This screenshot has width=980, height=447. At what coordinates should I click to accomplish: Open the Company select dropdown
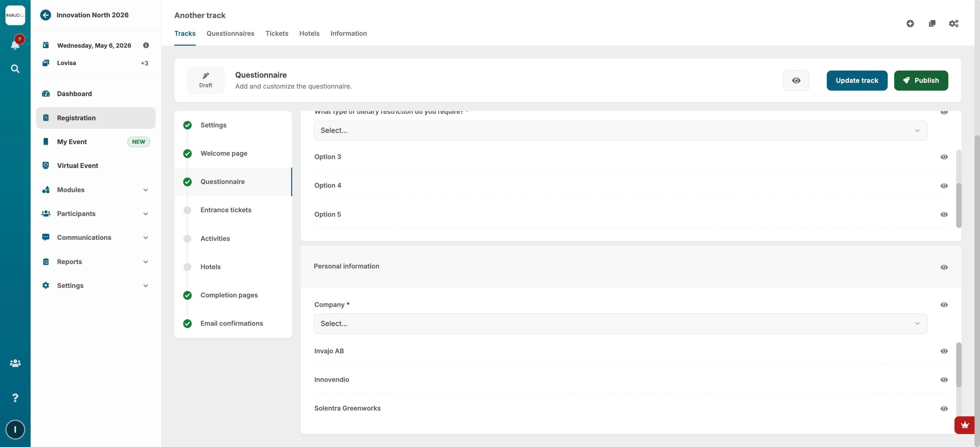620,324
